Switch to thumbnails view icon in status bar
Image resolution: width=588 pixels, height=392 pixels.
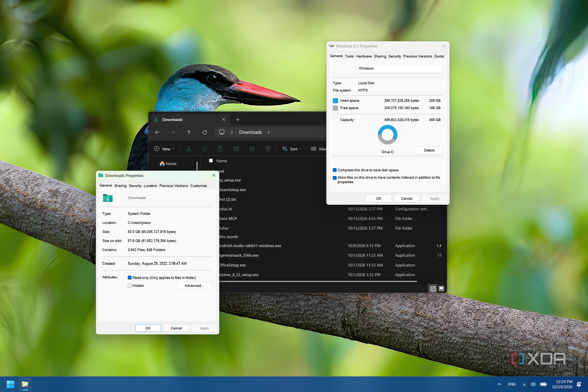pyautogui.click(x=441, y=289)
